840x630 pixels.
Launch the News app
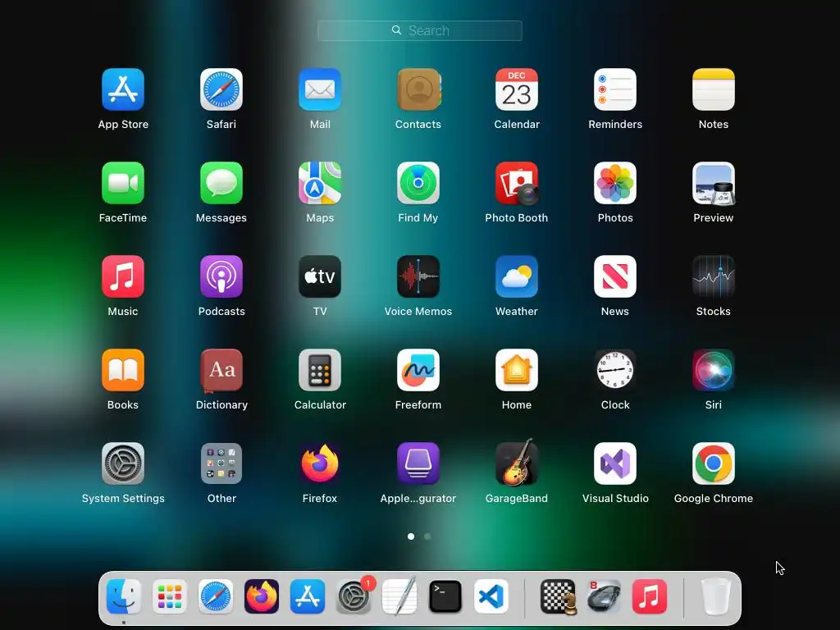(x=615, y=276)
